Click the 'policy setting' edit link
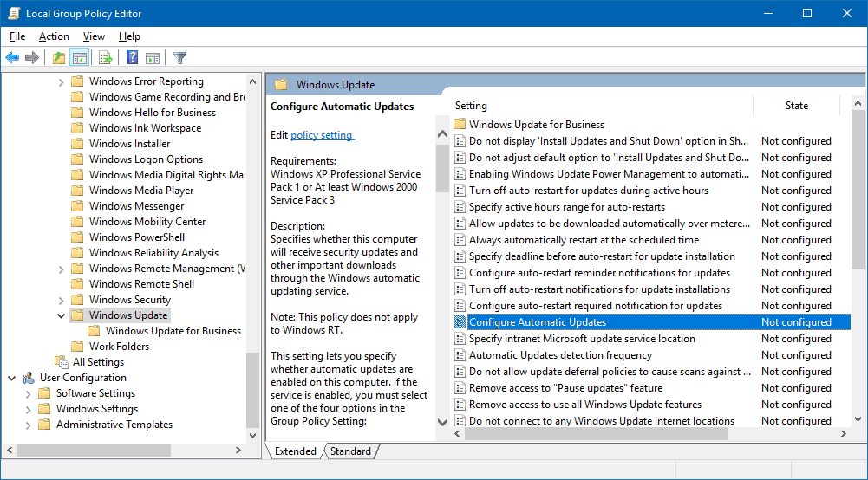Viewport: 868px width, 480px height. pyautogui.click(x=322, y=135)
